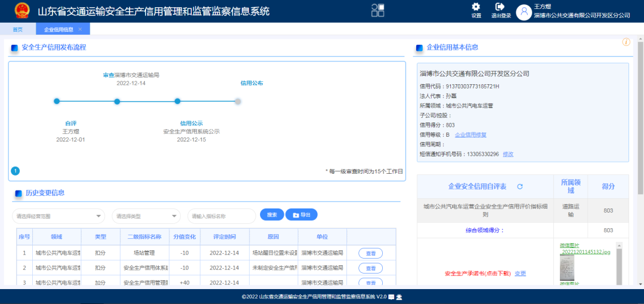Image resolution: width=644 pixels, height=304 pixels.
Task: Click the 搜索 search button
Action: [x=272, y=215]
